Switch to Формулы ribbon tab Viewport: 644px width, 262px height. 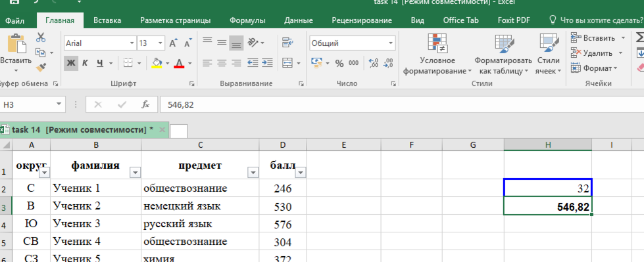(247, 20)
